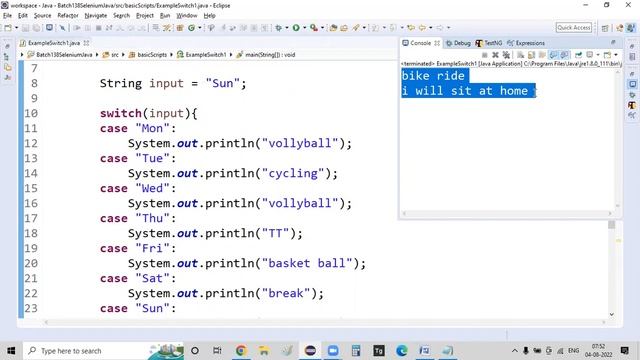This screenshot has width=640, height=360.
Task: Close the ExampleSwitch1.java editor tab
Action: pos(86,43)
